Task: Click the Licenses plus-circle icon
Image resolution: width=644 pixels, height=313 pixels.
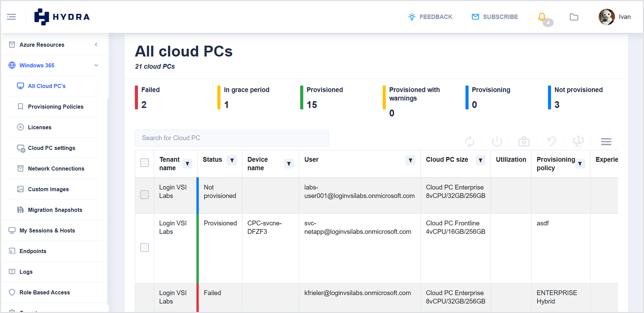Action: click(x=21, y=127)
